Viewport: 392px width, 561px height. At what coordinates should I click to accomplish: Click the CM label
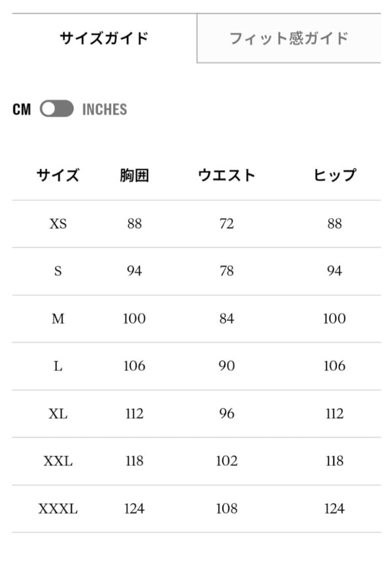[22, 109]
